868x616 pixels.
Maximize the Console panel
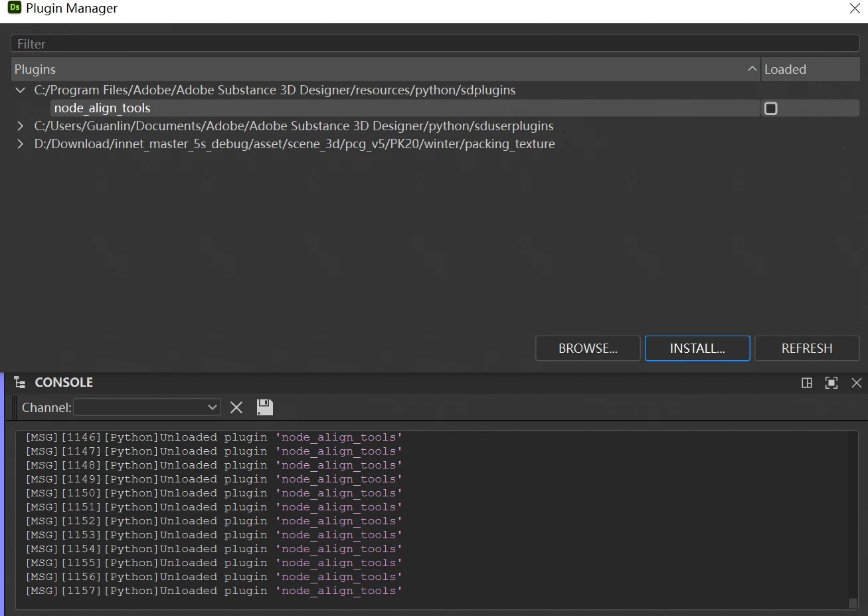831,383
